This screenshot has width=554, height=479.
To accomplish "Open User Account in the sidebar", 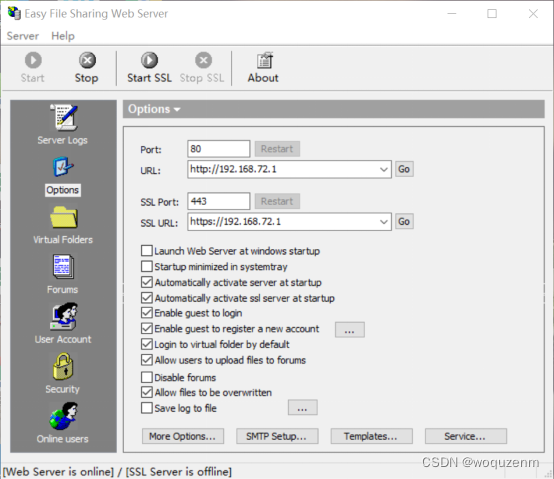I will tap(64, 316).
